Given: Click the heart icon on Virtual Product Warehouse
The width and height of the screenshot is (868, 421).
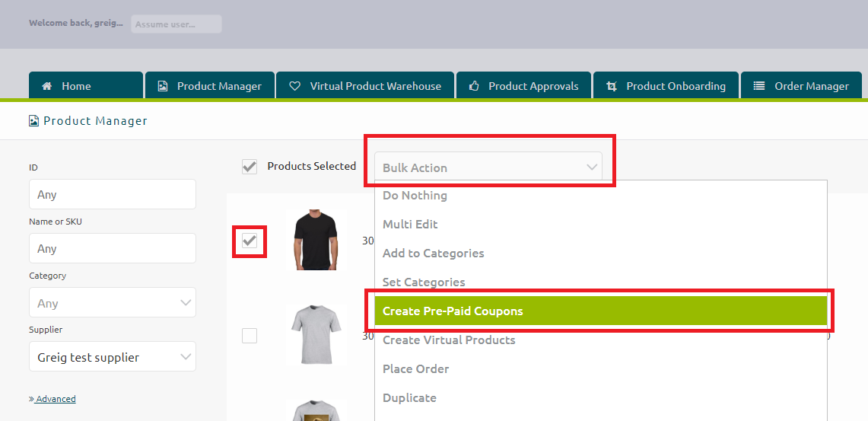Looking at the screenshot, I should [295, 86].
